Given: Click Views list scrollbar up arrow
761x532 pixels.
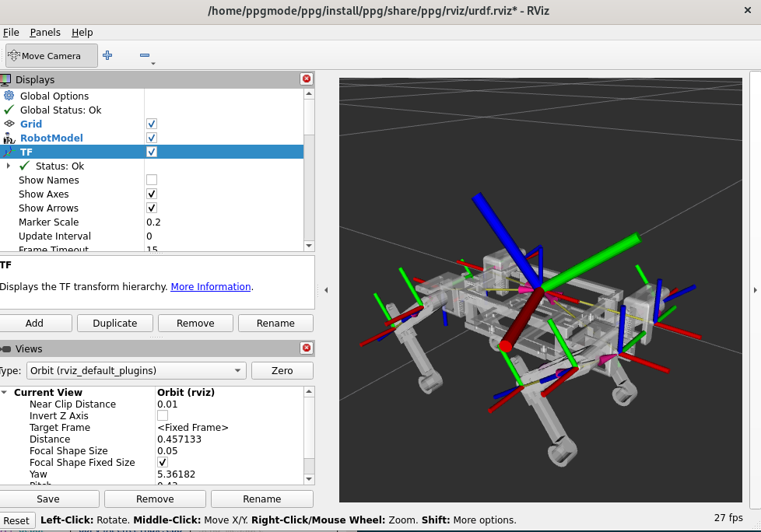Looking at the screenshot, I should [309, 391].
